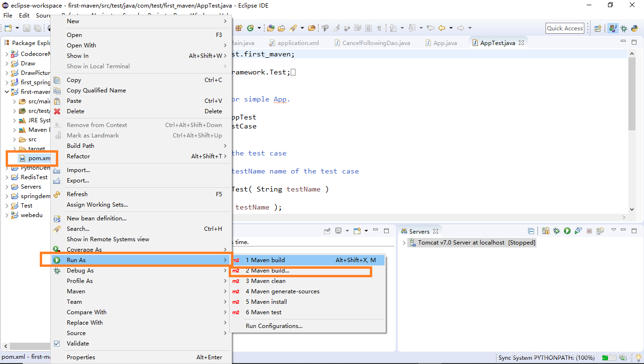This screenshot has height=364, width=644.
Task: Switch to the CancelFollowingDao.java tab
Action: click(372, 43)
